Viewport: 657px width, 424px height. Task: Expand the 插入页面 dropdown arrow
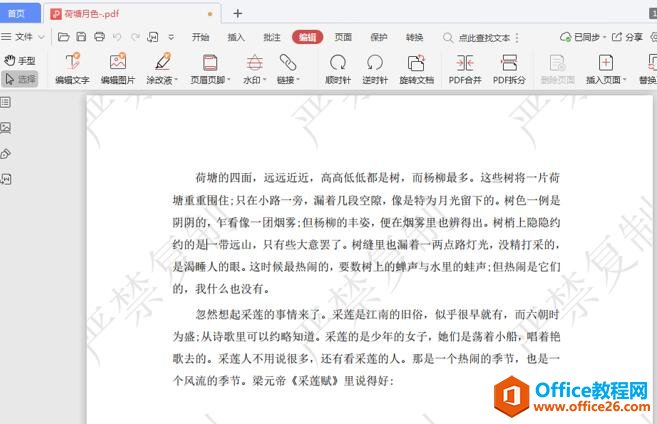click(x=625, y=80)
